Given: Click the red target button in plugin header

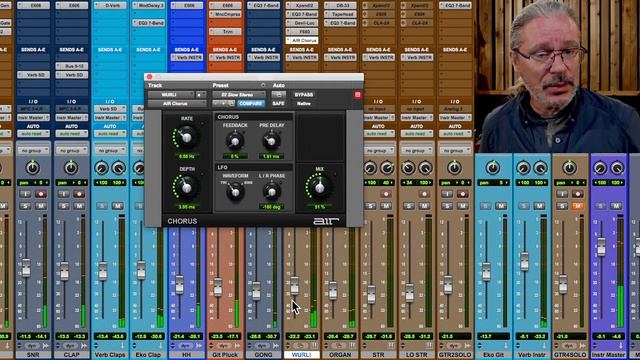Looking at the screenshot, I should click(358, 95).
